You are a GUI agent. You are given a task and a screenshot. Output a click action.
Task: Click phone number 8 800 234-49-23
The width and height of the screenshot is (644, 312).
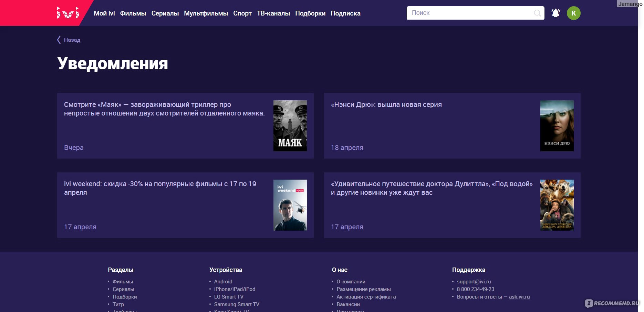[x=476, y=289]
